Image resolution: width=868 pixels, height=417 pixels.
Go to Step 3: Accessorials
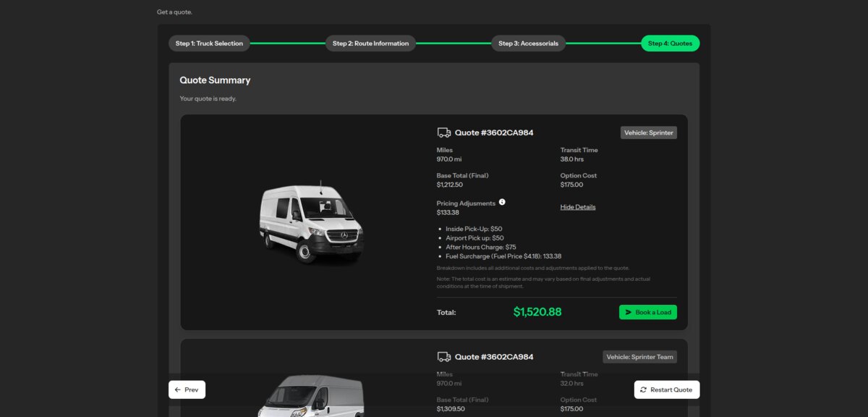tap(528, 43)
